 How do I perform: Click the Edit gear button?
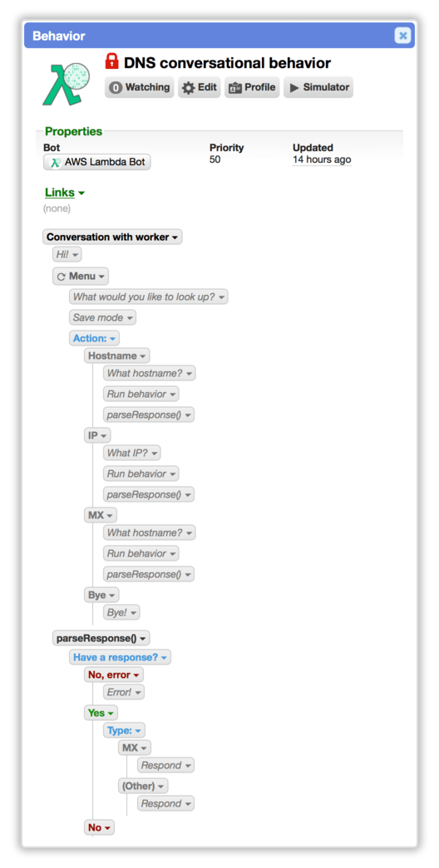[x=199, y=87]
